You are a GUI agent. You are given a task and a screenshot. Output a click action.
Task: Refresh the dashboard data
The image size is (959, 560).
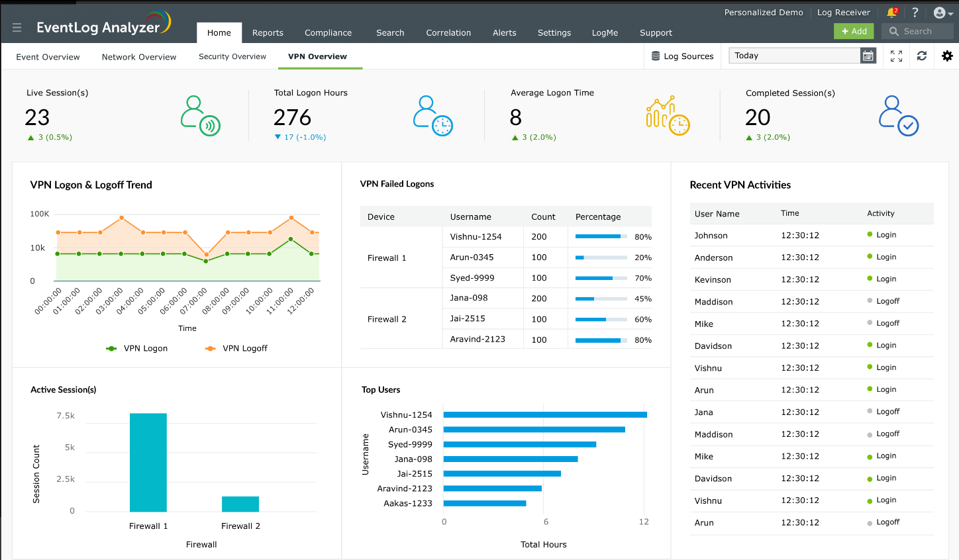[x=921, y=56]
